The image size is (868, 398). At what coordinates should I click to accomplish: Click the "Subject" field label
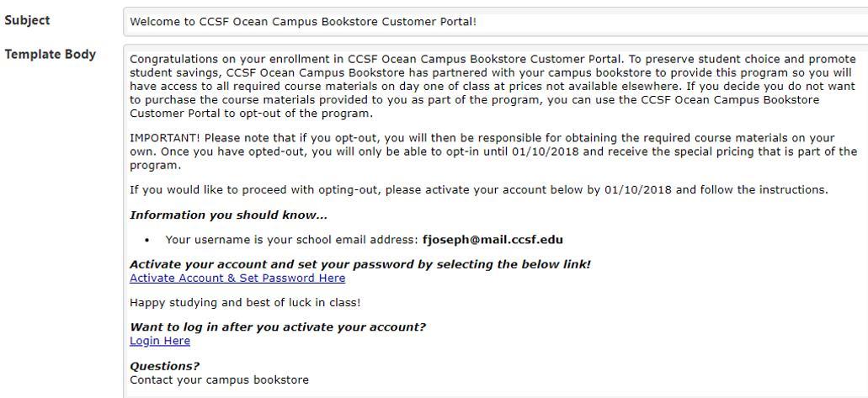click(x=27, y=20)
